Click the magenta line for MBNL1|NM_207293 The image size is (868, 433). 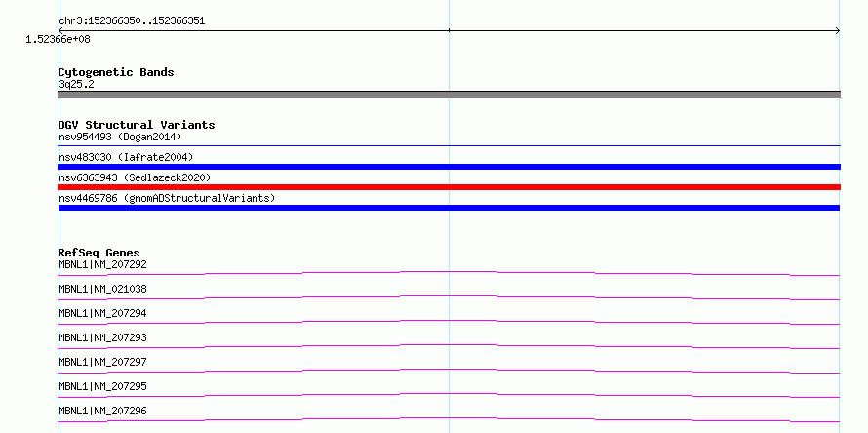[449, 346]
